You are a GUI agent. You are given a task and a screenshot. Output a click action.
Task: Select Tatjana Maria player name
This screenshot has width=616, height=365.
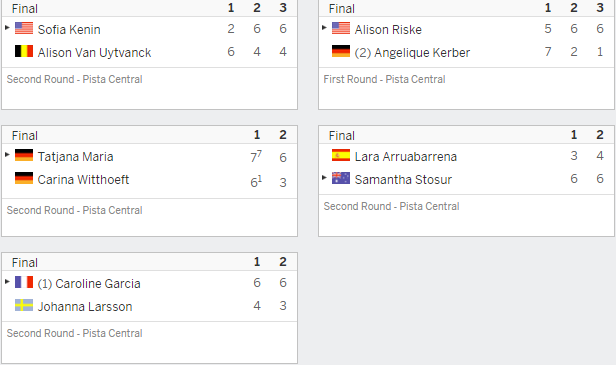(x=75, y=157)
